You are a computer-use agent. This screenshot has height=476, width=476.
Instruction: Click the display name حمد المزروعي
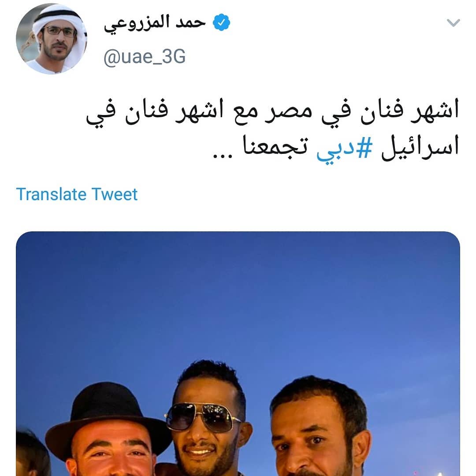pyautogui.click(x=155, y=23)
